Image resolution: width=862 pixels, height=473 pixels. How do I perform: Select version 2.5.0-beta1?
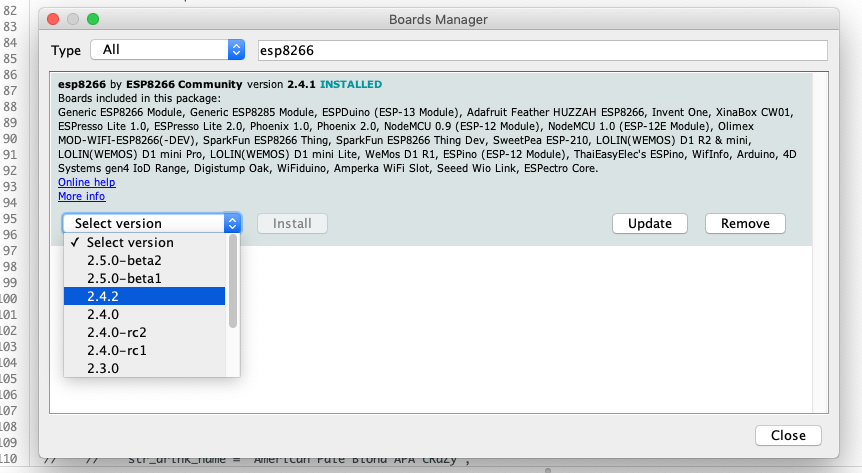pos(145,278)
